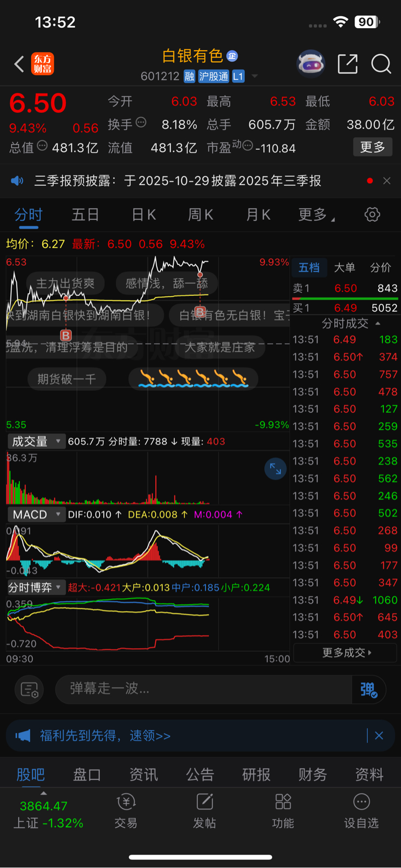Open 更多成交 trade list
Screen dimensions: 401x868
pos(345,652)
